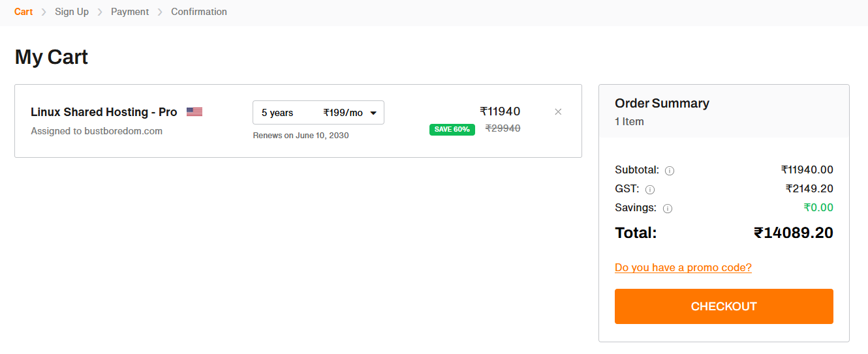The image size is (868, 354).
Task: Click the CHECKOUT button
Action: pyautogui.click(x=724, y=306)
